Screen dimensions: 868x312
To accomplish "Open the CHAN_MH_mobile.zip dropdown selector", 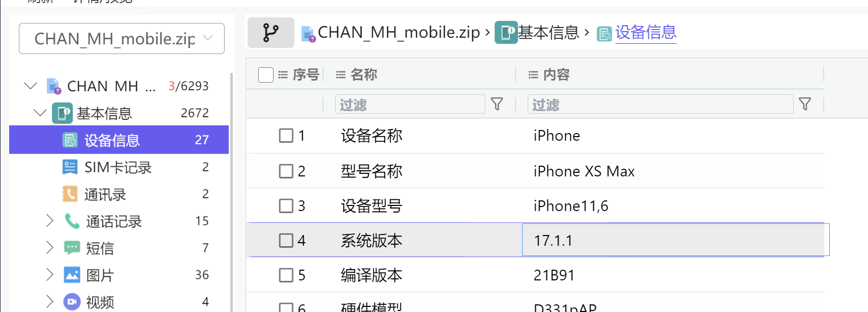I will (122, 38).
